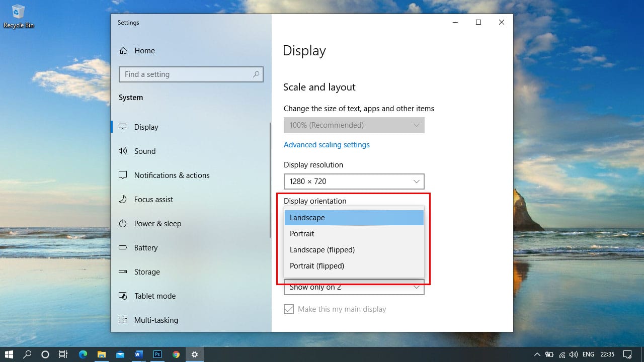Launch Photoshop from the taskbar
Screen dimensions: 644x362
[157, 354]
